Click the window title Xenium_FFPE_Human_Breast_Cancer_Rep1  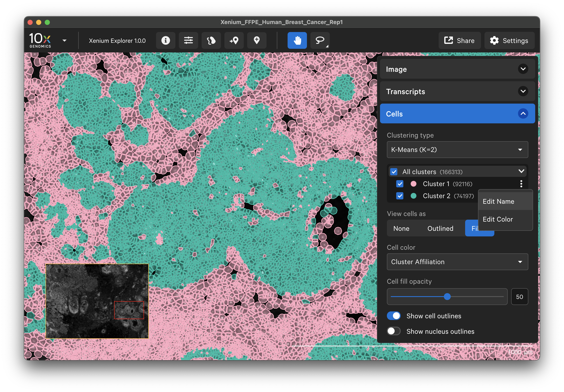(x=282, y=22)
